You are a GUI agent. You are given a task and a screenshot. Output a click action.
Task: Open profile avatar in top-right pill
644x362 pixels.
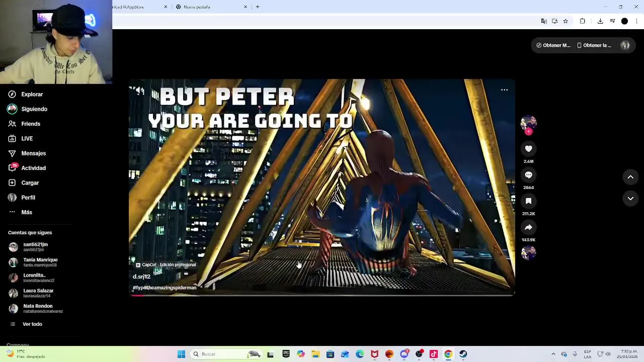click(x=625, y=45)
